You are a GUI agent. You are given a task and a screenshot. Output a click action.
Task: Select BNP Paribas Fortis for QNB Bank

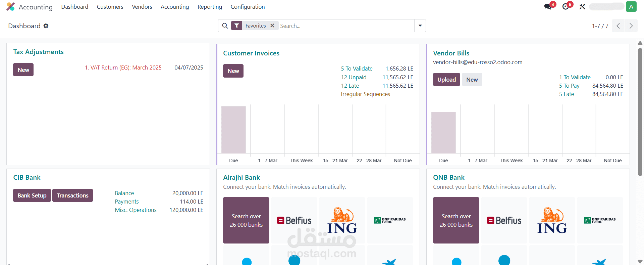[600, 220]
